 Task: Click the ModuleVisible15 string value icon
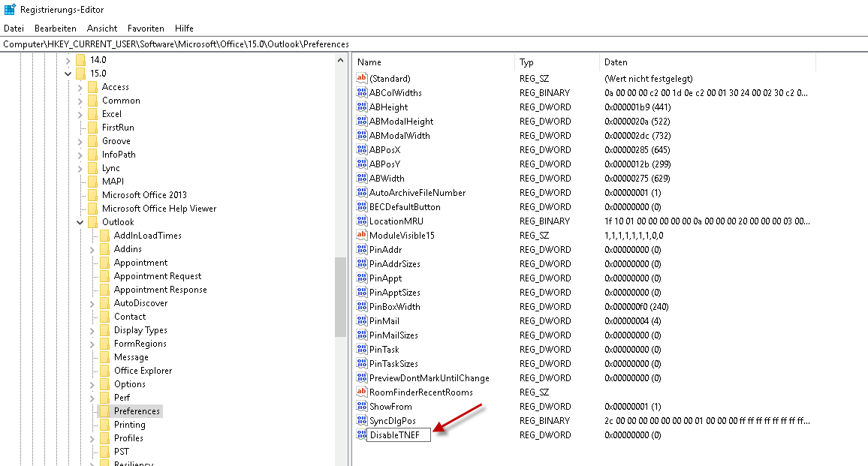pos(361,235)
